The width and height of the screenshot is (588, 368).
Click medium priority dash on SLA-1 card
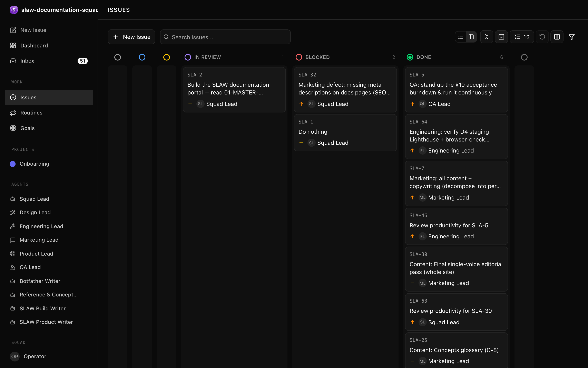[x=301, y=143]
